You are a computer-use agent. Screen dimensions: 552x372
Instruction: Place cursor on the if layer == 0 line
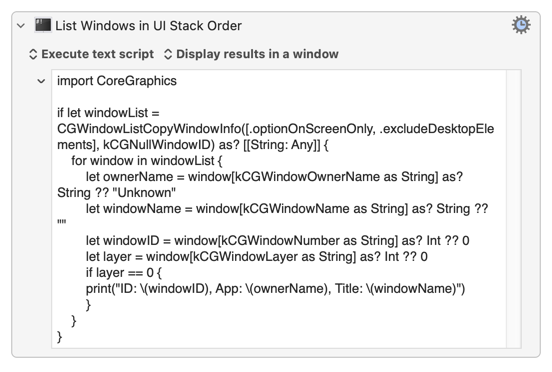[x=124, y=273]
